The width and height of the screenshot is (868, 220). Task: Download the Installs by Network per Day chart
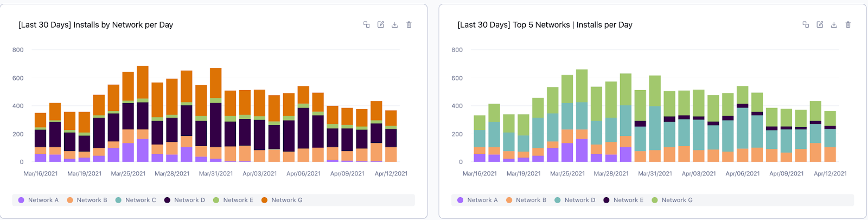(394, 24)
